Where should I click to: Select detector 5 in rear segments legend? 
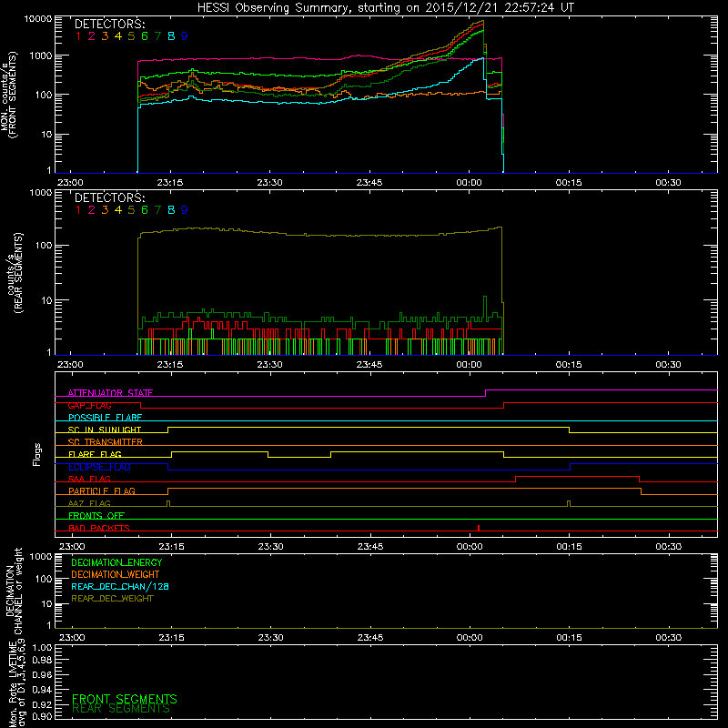tap(131, 210)
